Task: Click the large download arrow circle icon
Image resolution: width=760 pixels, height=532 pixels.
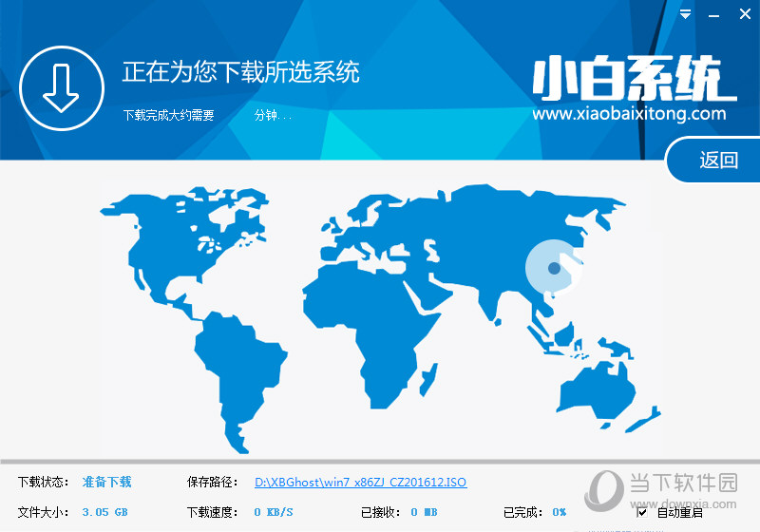Action: click(x=62, y=88)
